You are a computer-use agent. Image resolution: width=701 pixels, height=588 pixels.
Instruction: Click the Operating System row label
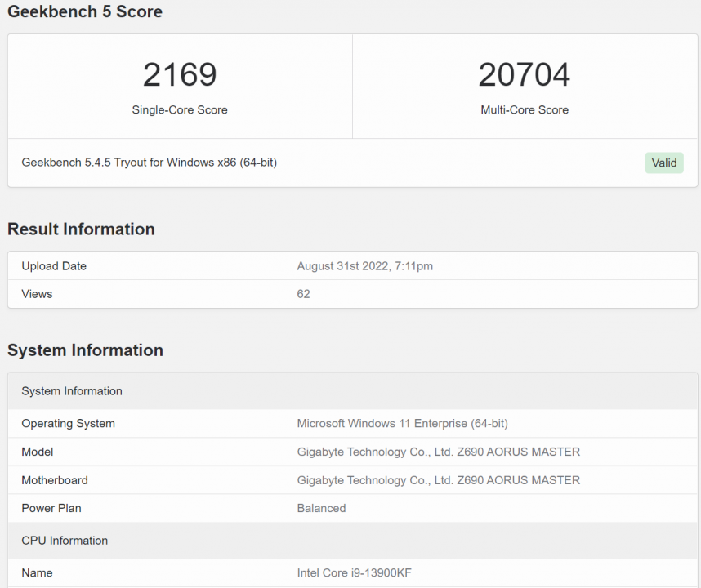coord(69,424)
